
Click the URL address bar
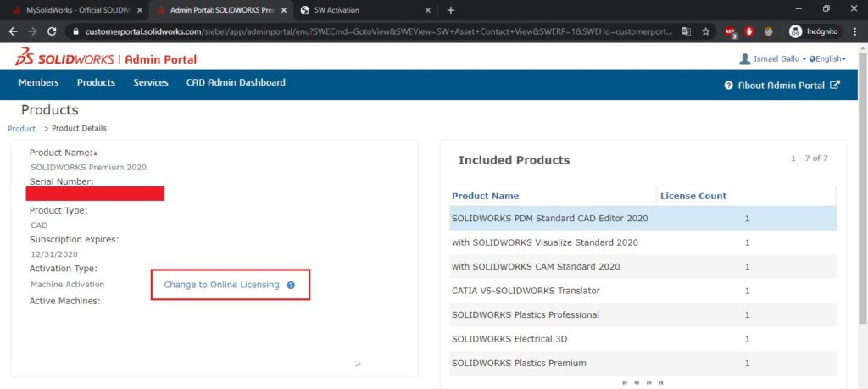(x=379, y=31)
